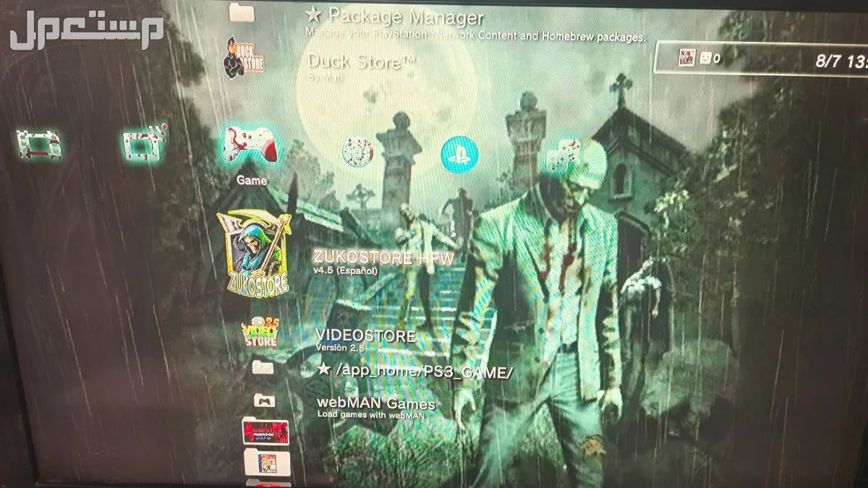Image resolution: width=868 pixels, height=488 pixels.
Task: Select the webMAN Games title
Action: (x=376, y=403)
